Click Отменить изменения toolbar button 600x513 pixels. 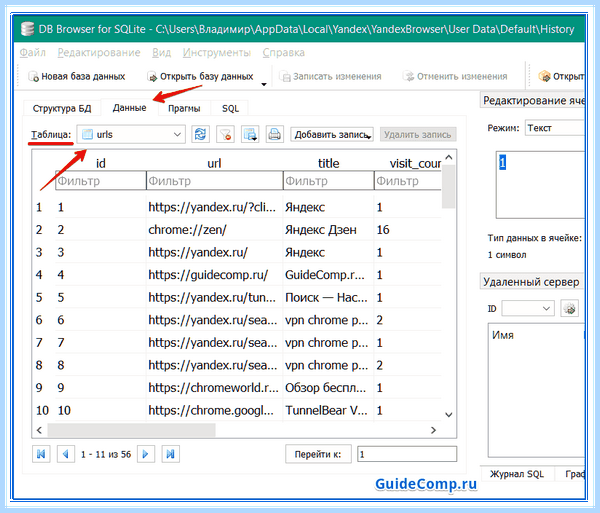click(x=455, y=77)
